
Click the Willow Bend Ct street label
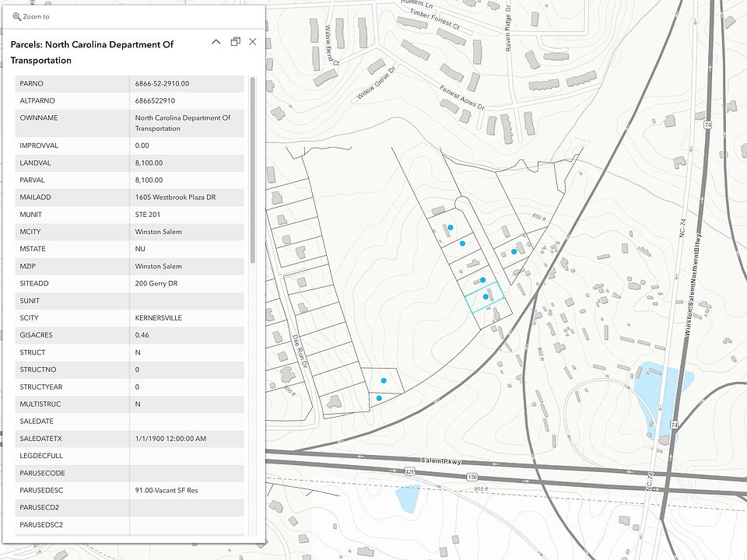tap(331, 46)
